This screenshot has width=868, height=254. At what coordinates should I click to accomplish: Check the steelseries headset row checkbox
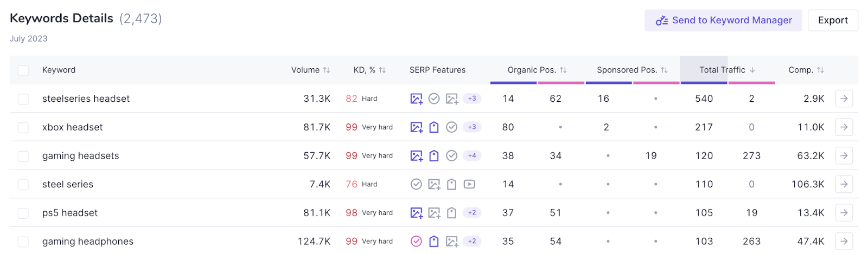pyautogui.click(x=23, y=99)
